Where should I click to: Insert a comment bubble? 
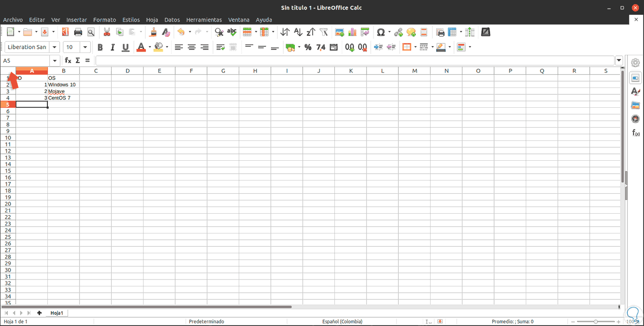[x=411, y=32]
